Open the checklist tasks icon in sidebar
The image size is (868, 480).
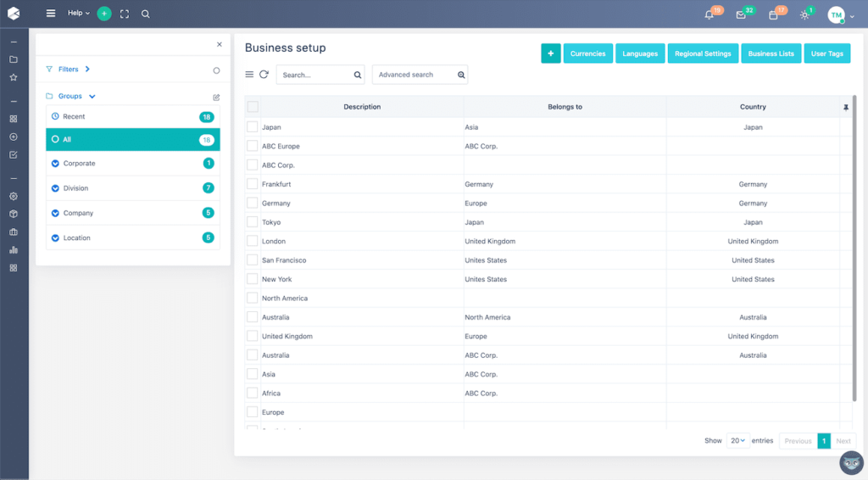(14, 155)
